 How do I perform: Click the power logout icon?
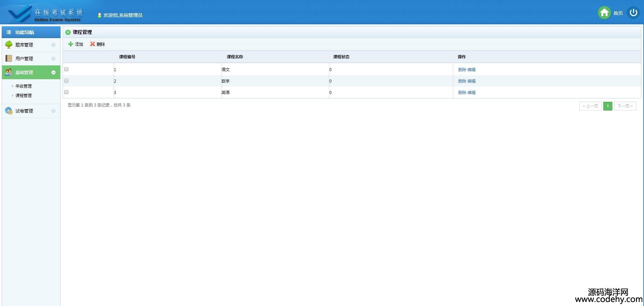(633, 13)
